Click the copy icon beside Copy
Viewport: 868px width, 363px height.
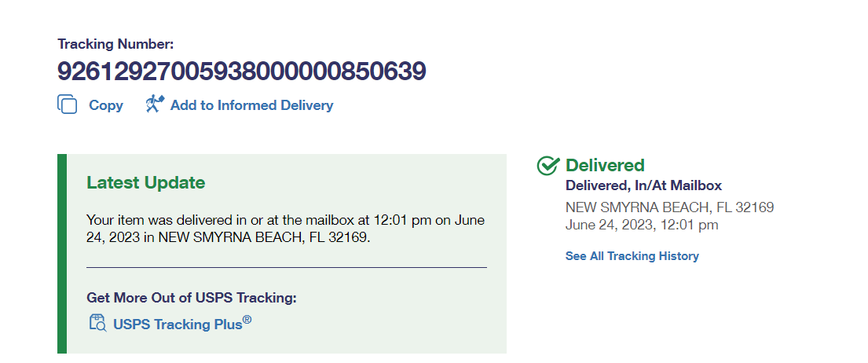[x=67, y=104]
